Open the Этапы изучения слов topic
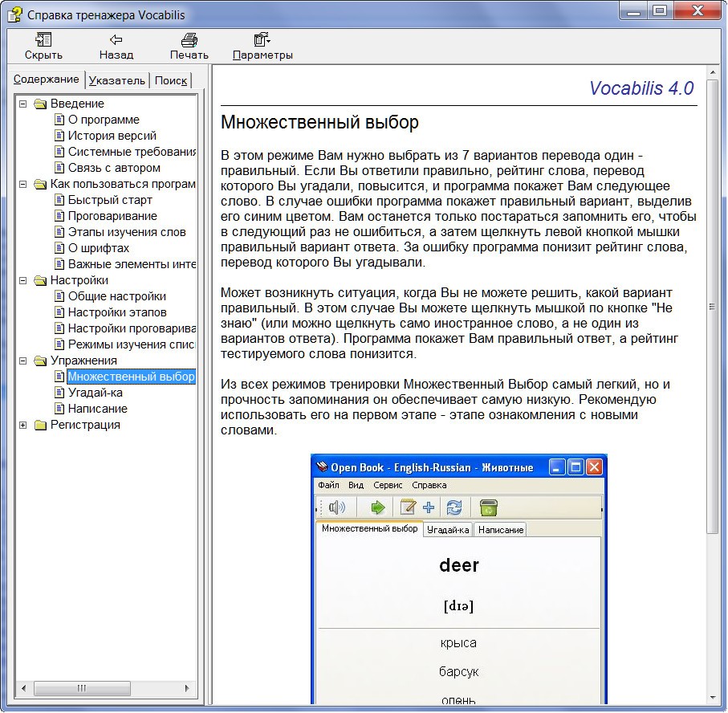Image resolution: width=728 pixels, height=713 pixels. [x=127, y=232]
